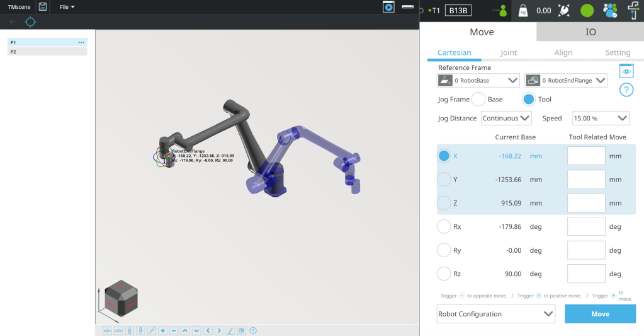644x336 pixels.
Task: Select the Joint sub-tab
Action: [x=509, y=53]
